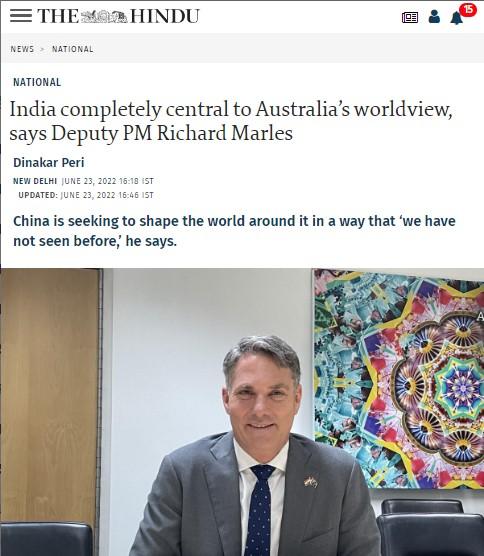Open the NATIONAL section label above headline
484x556 pixels.
(x=37, y=82)
